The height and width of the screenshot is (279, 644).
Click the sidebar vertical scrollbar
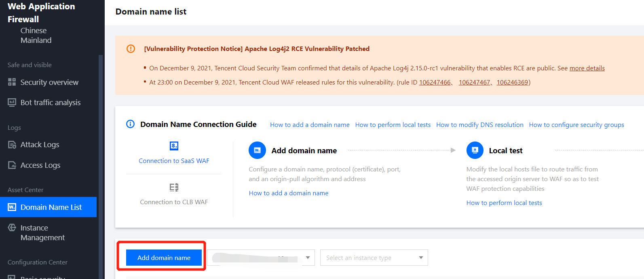pos(101,167)
